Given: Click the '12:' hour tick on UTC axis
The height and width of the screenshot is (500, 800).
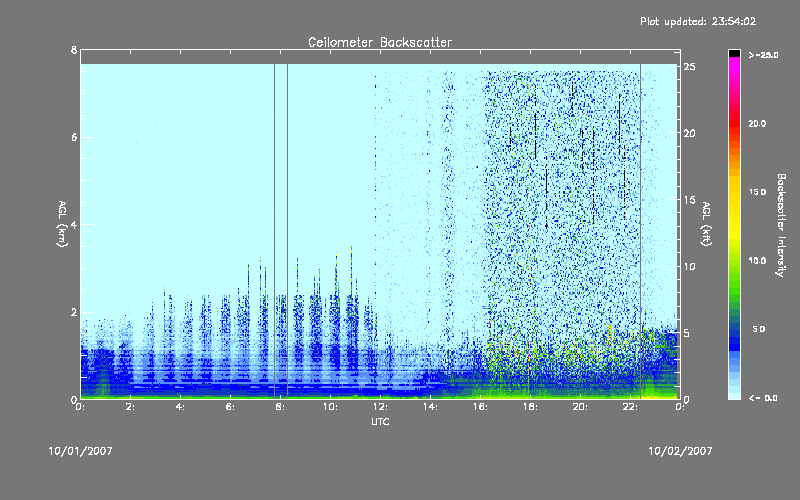Looking at the screenshot, I should tap(380, 407).
